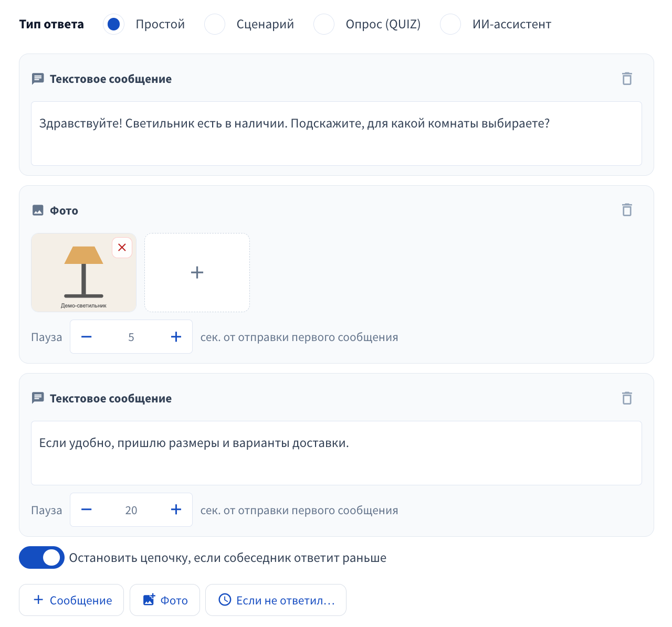
Task: Click the Тип ответа label
Action: (x=51, y=24)
